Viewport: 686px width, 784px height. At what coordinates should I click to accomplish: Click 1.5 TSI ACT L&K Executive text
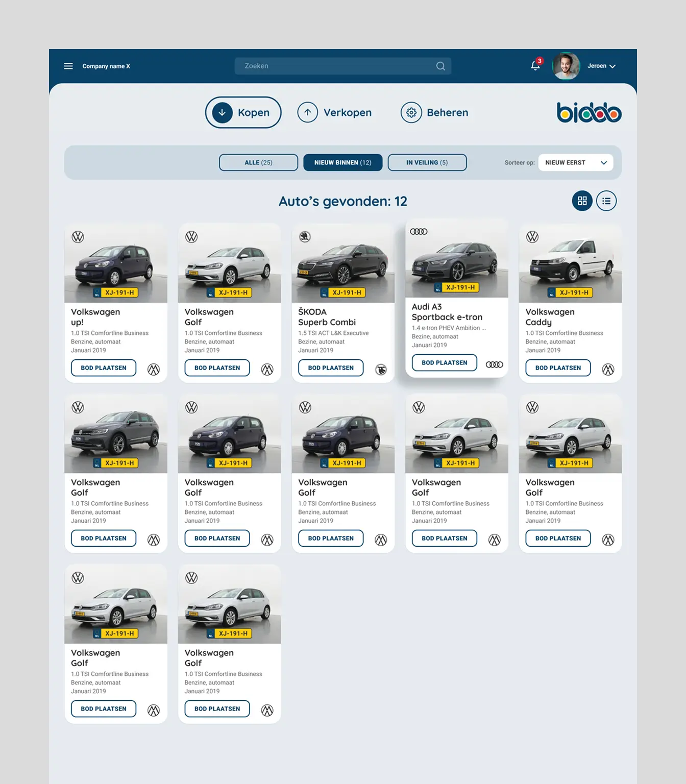pyautogui.click(x=333, y=333)
